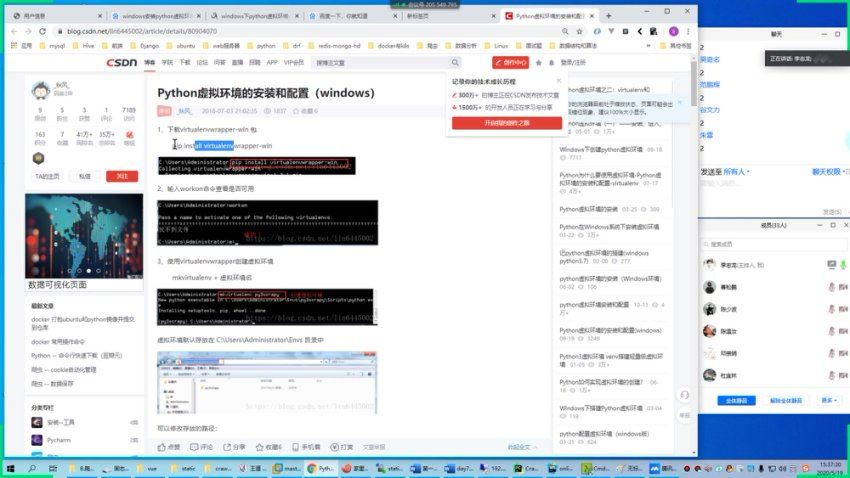Open the headset support icon on the page edge
The image size is (850, 478).
[x=685, y=395]
